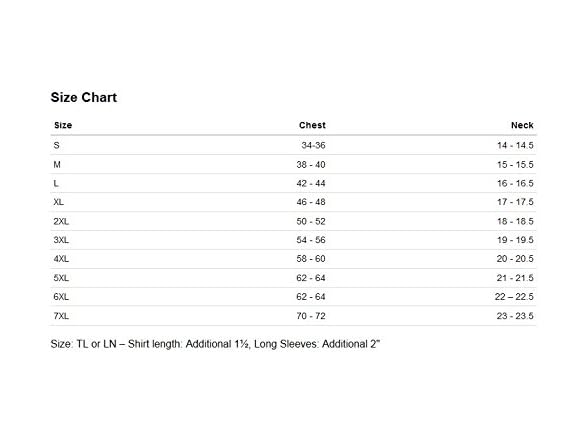Screen dimensions: 588x441
Task: Click the Neck column header
Action: tap(522, 125)
